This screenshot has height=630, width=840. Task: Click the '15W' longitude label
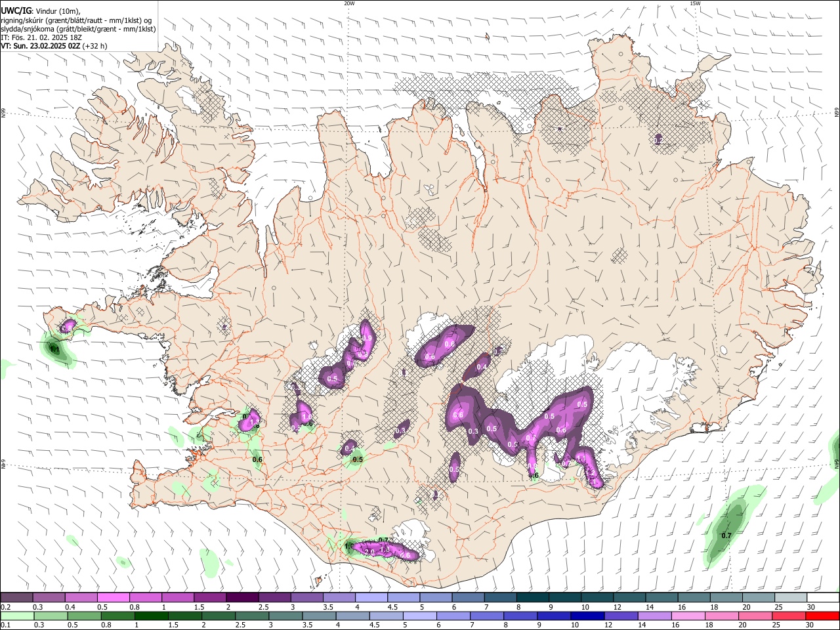(x=695, y=3)
